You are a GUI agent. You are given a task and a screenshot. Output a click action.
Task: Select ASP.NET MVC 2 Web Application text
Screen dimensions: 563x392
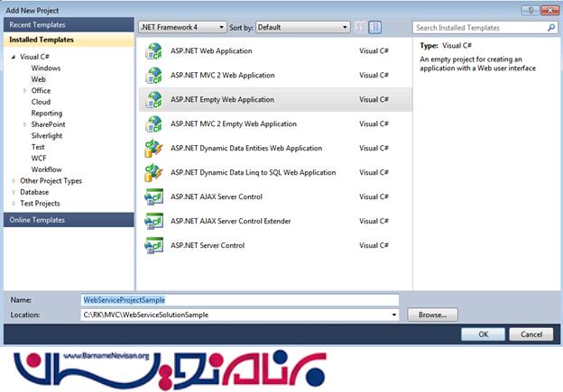pyautogui.click(x=223, y=76)
